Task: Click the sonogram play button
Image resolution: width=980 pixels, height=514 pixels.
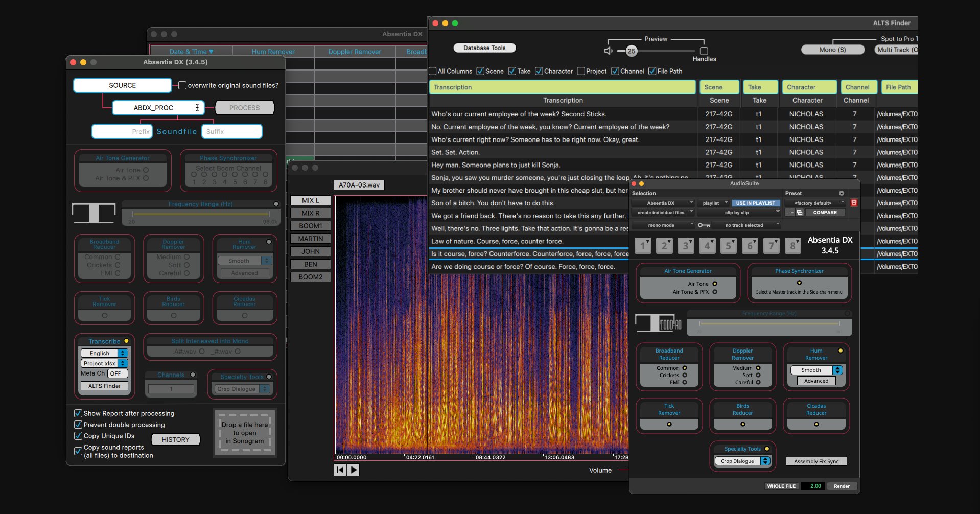Action: 353,470
